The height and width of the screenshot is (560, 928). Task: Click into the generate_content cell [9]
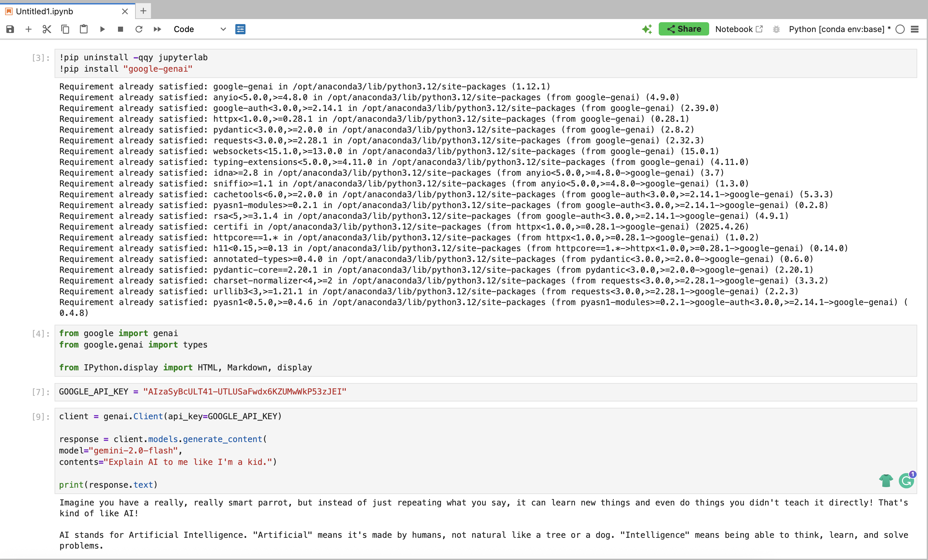[x=486, y=451]
